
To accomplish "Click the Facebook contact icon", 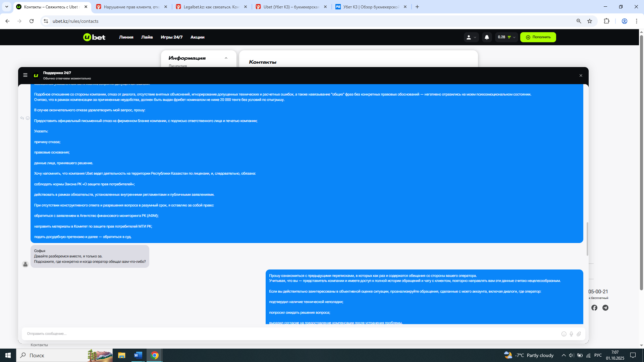I will coord(594,308).
